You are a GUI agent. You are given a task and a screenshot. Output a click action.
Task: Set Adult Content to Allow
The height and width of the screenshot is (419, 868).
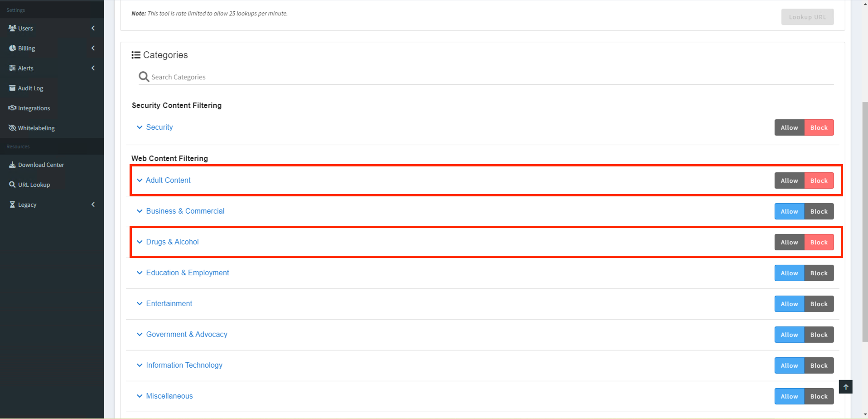point(789,180)
